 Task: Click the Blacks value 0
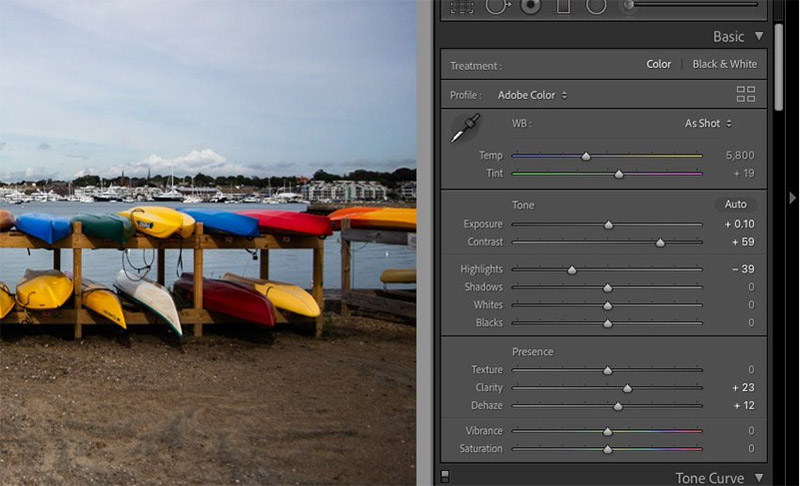pyautogui.click(x=752, y=323)
